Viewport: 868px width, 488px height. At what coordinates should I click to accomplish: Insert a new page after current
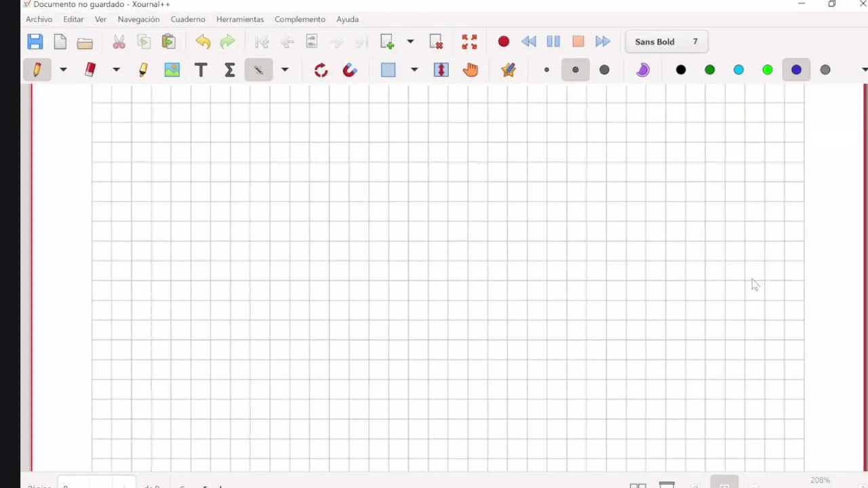pos(387,42)
